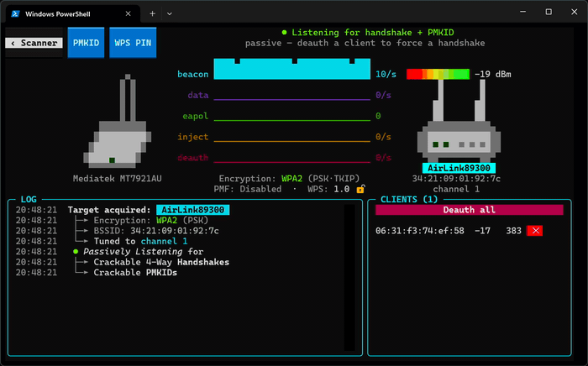Screen dimensions: 588x366
Task: Click the 'PMF: Disabled' text
Action: [x=248, y=189]
